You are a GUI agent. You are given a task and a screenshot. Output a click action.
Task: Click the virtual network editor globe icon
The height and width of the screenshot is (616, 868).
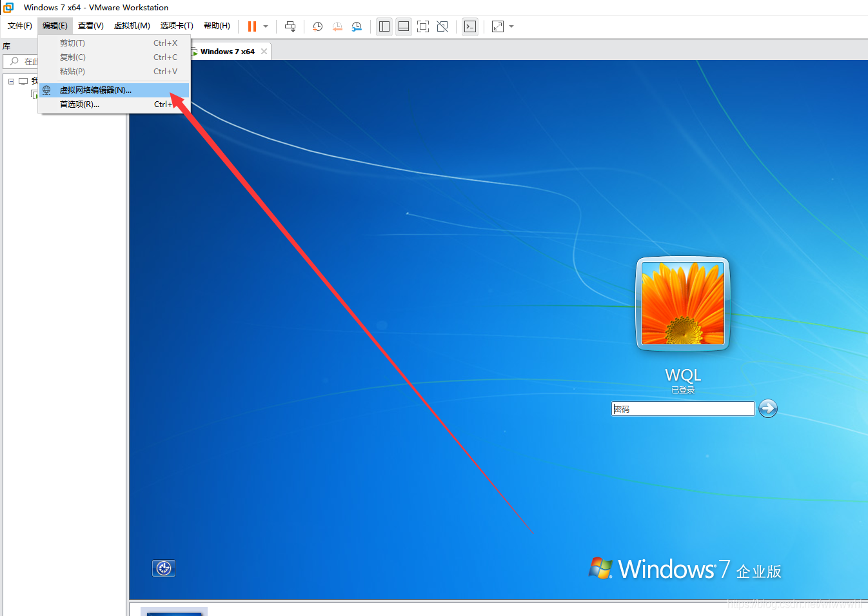(46, 90)
